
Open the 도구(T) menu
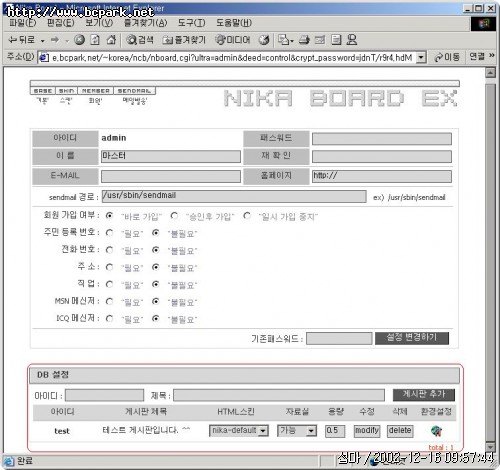click(191, 23)
